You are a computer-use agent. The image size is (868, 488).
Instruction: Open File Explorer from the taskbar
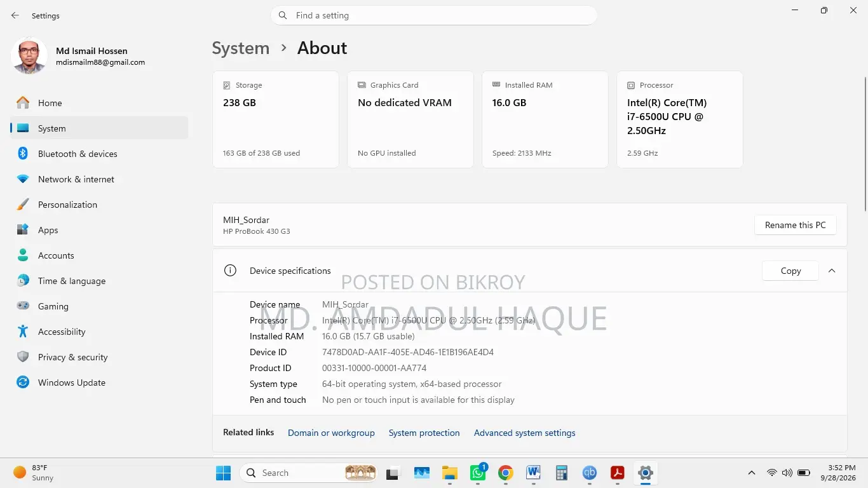[x=450, y=473]
